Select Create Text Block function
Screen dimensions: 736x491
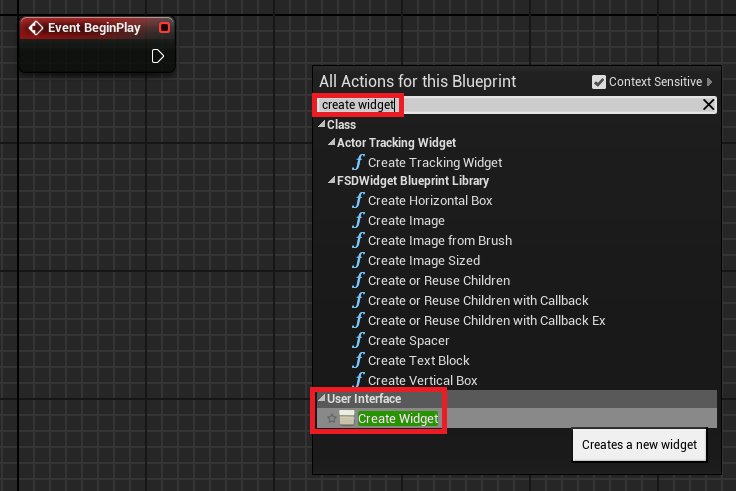pos(419,361)
